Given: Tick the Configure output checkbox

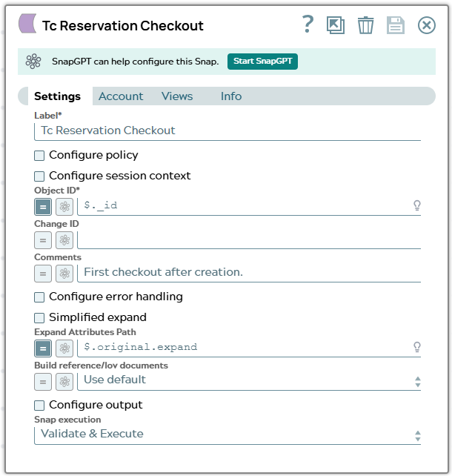Looking at the screenshot, I should click(39, 406).
